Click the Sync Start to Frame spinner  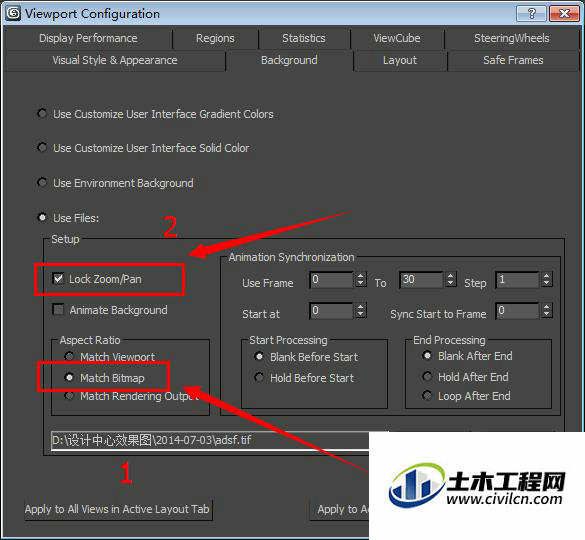point(547,310)
